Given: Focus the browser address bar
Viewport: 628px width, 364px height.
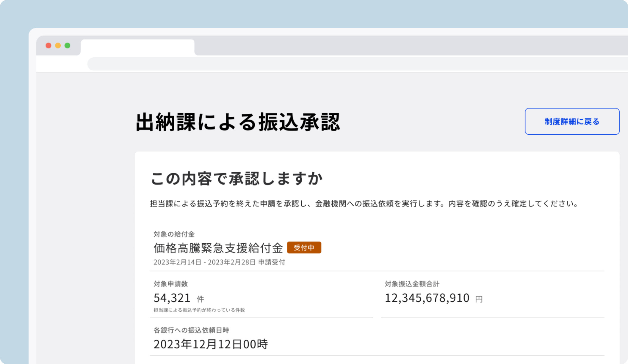Looking at the screenshot, I should coord(358,64).
